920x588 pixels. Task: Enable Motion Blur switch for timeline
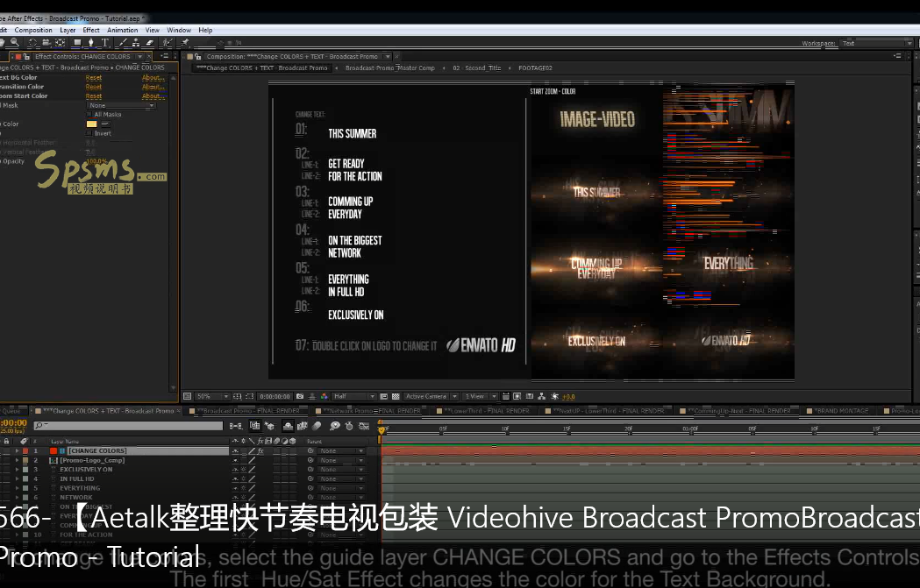pos(317,426)
